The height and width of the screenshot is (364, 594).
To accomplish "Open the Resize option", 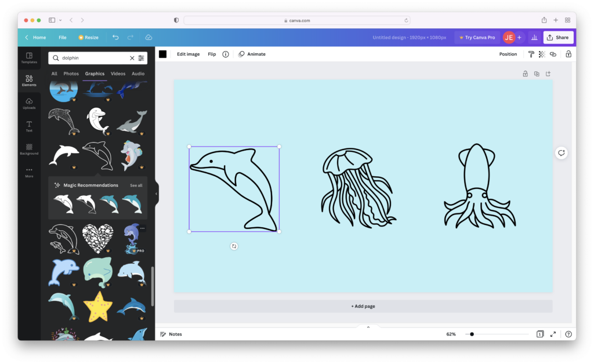I will pyautogui.click(x=88, y=38).
